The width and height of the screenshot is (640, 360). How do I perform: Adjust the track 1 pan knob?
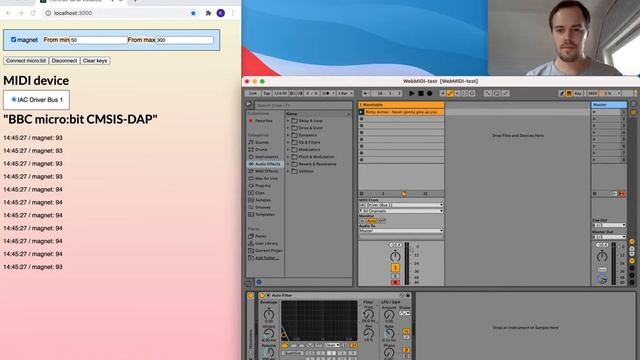395,256
